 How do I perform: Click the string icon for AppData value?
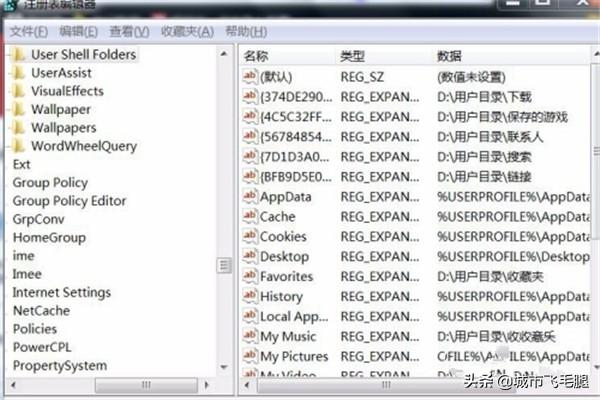[249, 196]
